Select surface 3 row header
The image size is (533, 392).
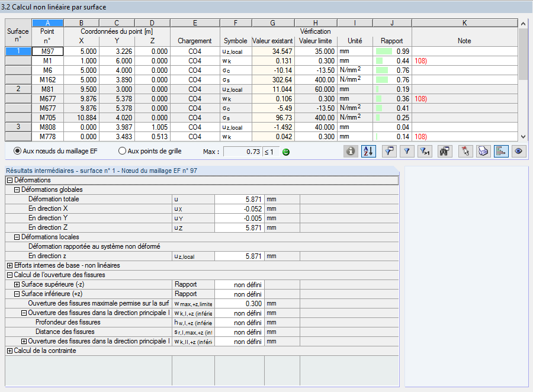18,127
